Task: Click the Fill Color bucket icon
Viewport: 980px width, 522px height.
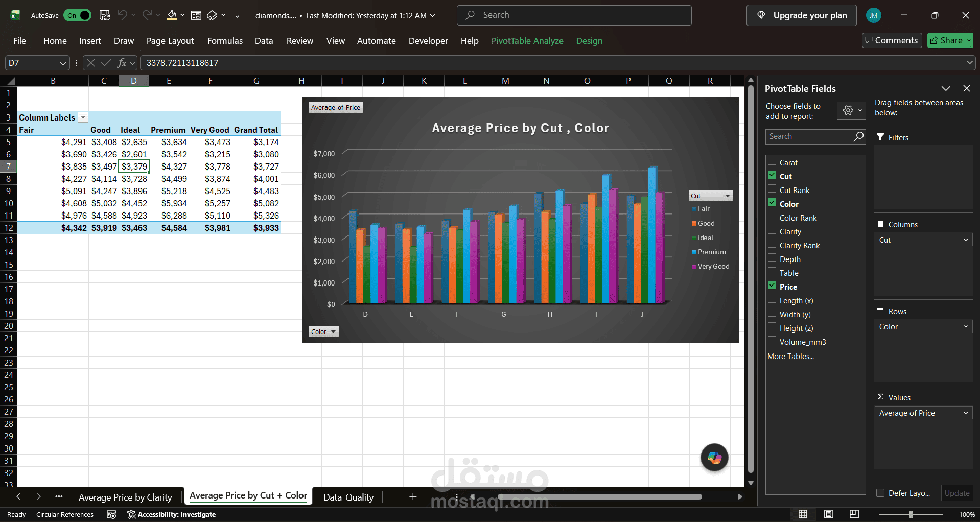Action: [x=172, y=15]
